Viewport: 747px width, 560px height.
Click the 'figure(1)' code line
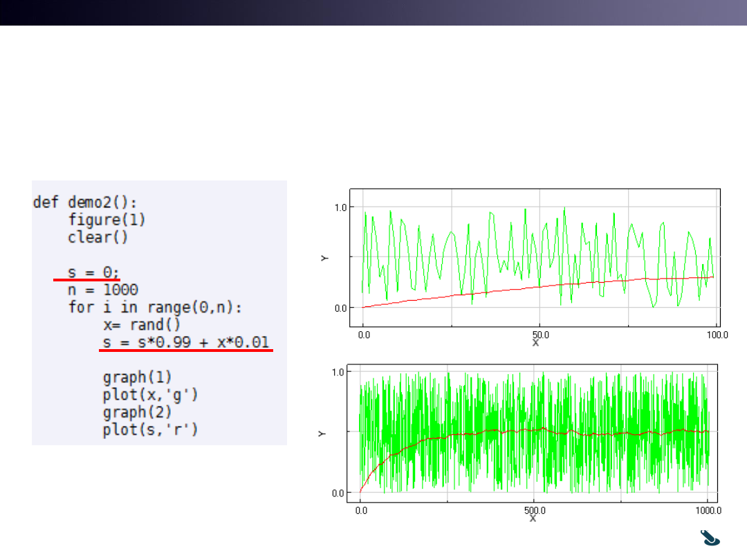[107, 220]
